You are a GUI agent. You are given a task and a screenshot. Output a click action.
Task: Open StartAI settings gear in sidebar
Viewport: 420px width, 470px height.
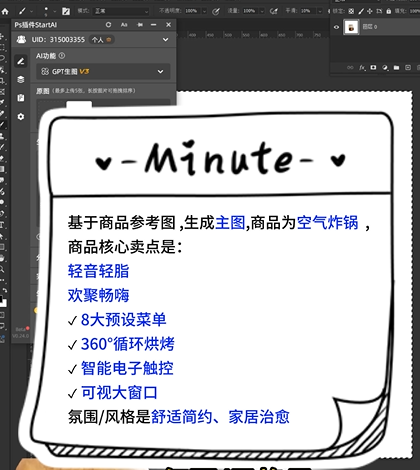[x=21, y=117]
